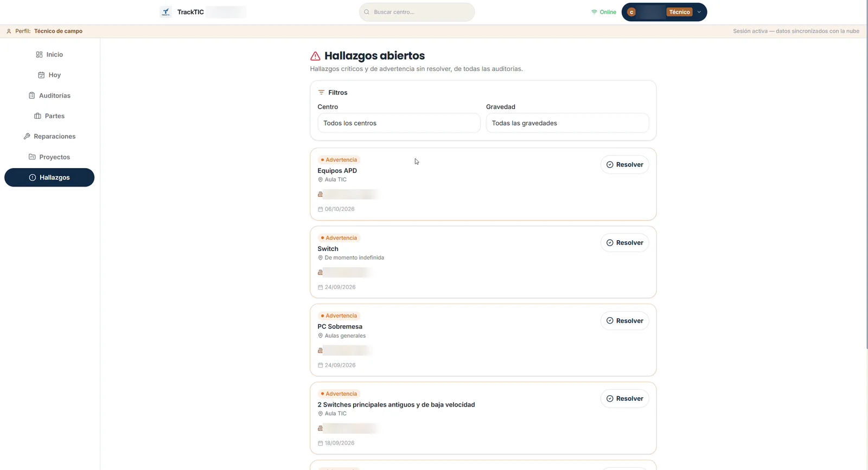Click the Hallazgos abiertos warning triangle icon

[x=315, y=56]
